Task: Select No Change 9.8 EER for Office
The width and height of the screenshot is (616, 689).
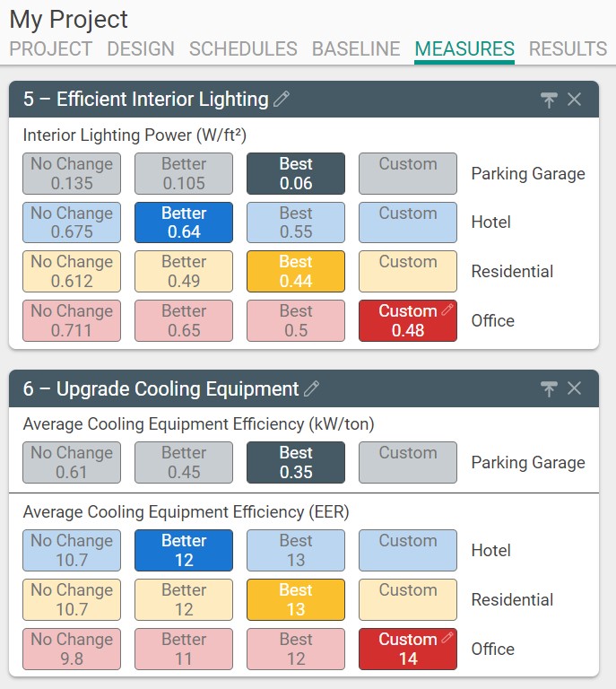Action: (x=72, y=649)
